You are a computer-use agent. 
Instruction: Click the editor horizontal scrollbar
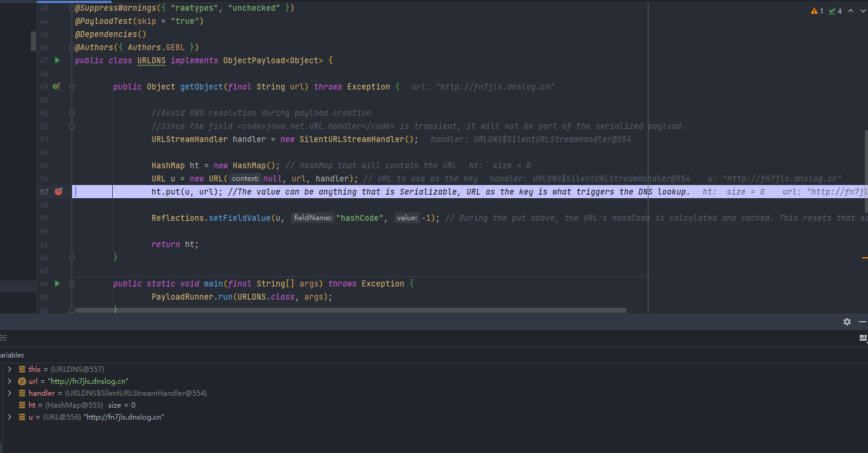[351, 310]
